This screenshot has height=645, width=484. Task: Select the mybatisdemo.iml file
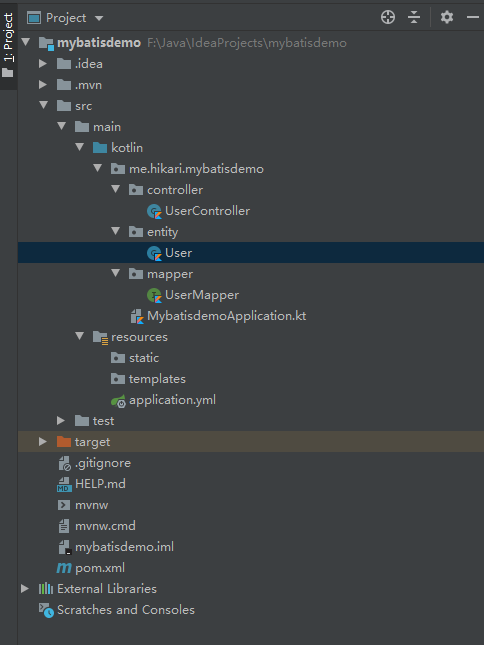pos(116,547)
